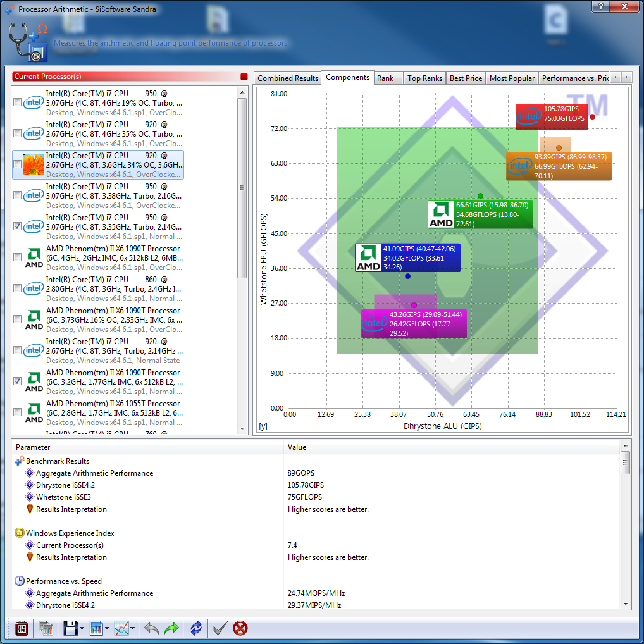644x644 pixels.
Task: Click the grey checkmark OK icon
Action: point(220,628)
